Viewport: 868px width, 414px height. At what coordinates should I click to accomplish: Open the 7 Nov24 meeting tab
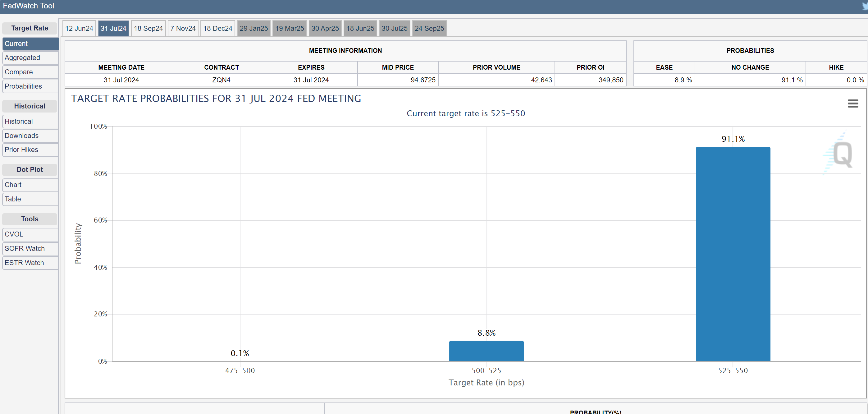point(183,28)
